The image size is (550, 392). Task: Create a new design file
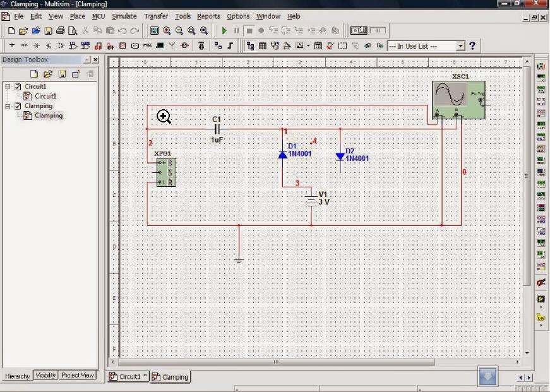click(11, 31)
